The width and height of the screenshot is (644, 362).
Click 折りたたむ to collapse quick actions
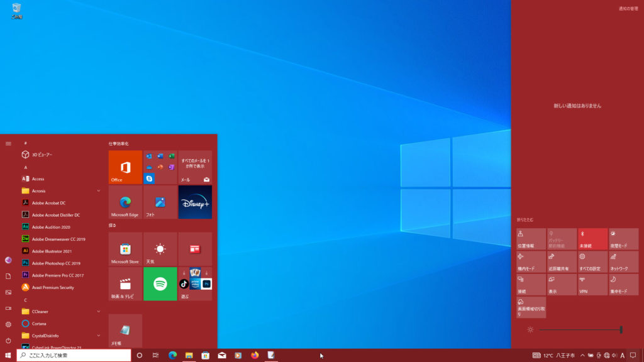[x=525, y=219]
